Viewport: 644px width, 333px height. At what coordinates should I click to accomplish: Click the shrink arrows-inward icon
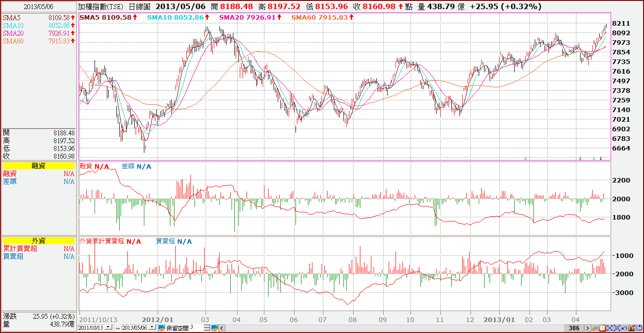tap(611, 328)
